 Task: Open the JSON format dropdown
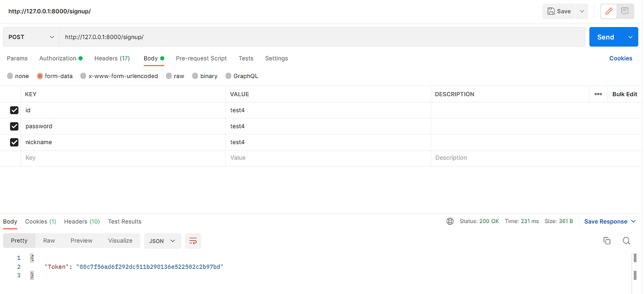[x=163, y=241]
